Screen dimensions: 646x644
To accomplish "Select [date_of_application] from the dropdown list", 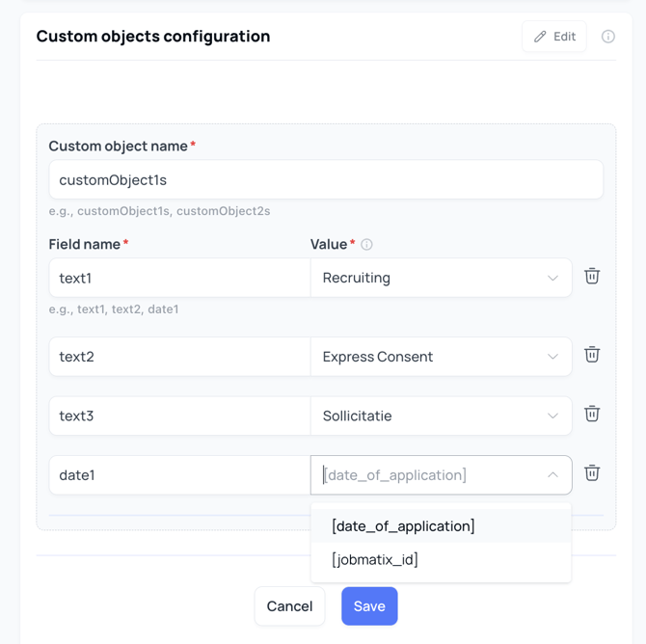I will pyautogui.click(x=403, y=526).
